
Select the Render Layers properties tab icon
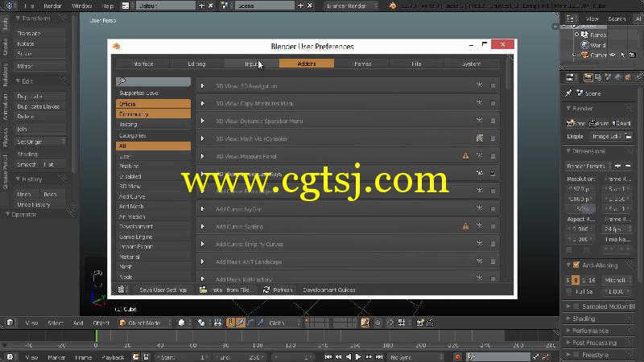pyautogui.click(x=598, y=77)
